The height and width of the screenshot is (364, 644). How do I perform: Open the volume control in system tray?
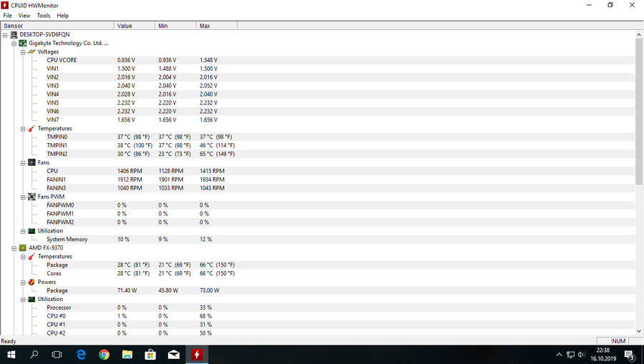pyautogui.click(x=582, y=355)
